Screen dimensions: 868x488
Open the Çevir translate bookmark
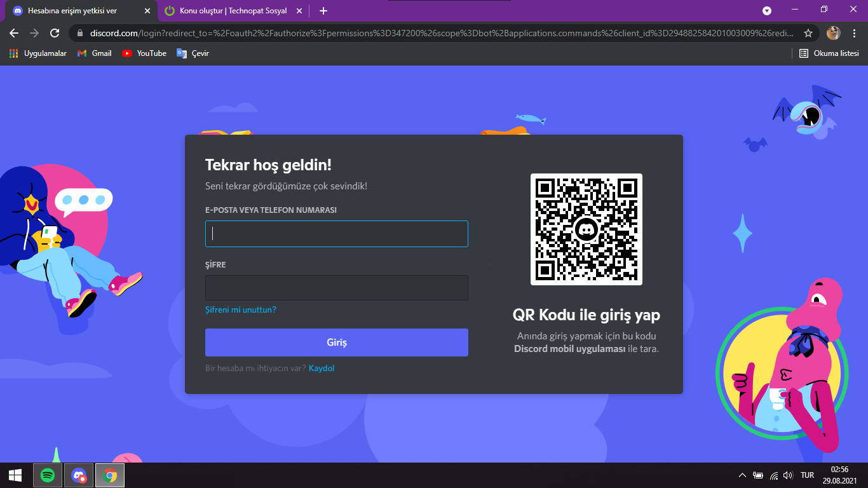pyautogui.click(x=193, y=53)
